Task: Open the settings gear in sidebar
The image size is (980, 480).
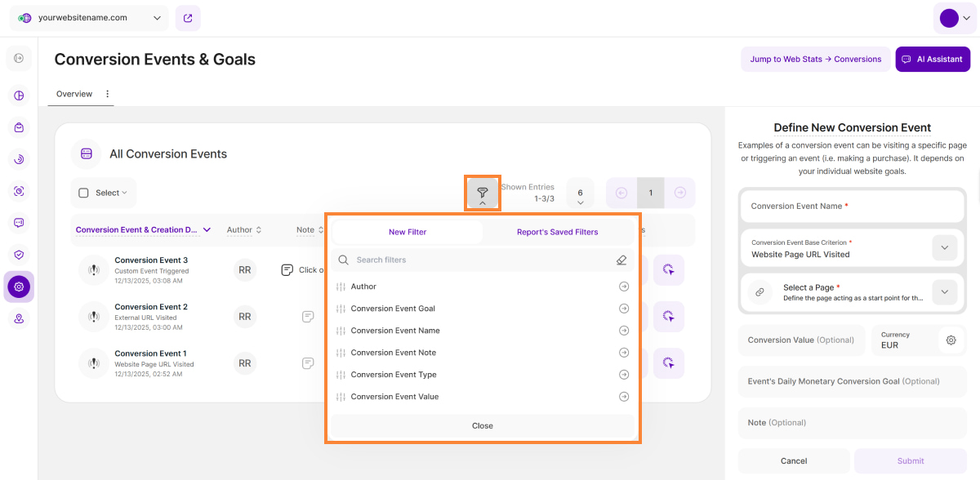Action: (x=19, y=287)
